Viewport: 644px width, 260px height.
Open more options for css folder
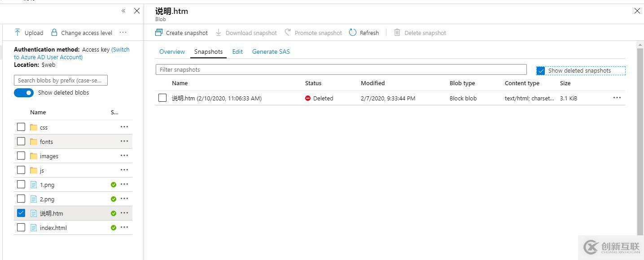coord(124,127)
